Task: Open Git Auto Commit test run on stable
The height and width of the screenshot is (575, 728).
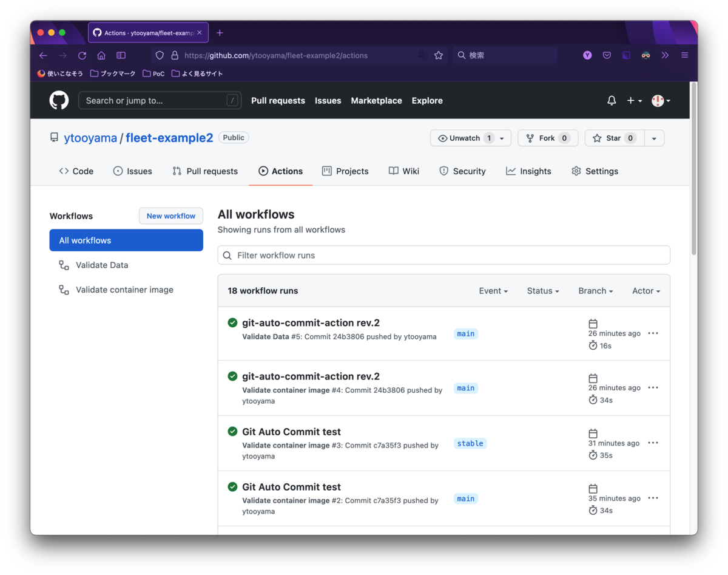Action: coord(291,432)
